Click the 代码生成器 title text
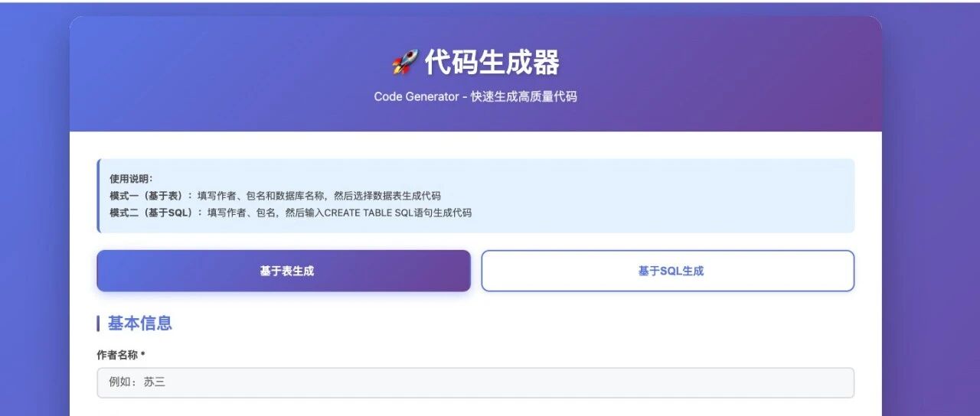Image resolution: width=980 pixels, height=416 pixels. [x=492, y=63]
